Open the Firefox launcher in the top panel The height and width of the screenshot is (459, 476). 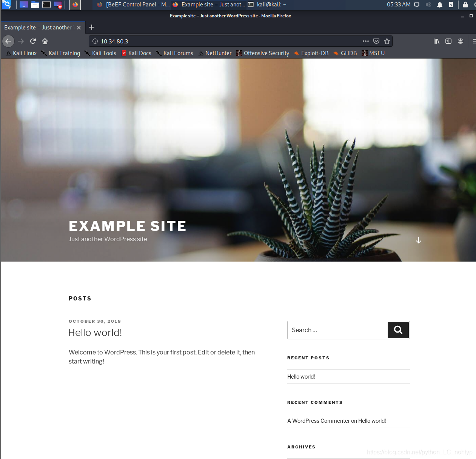click(75, 5)
